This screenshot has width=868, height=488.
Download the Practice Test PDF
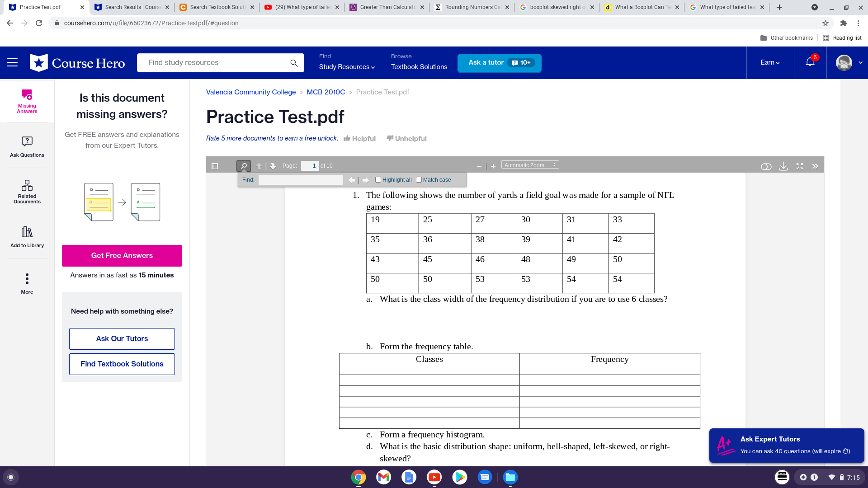coord(783,166)
